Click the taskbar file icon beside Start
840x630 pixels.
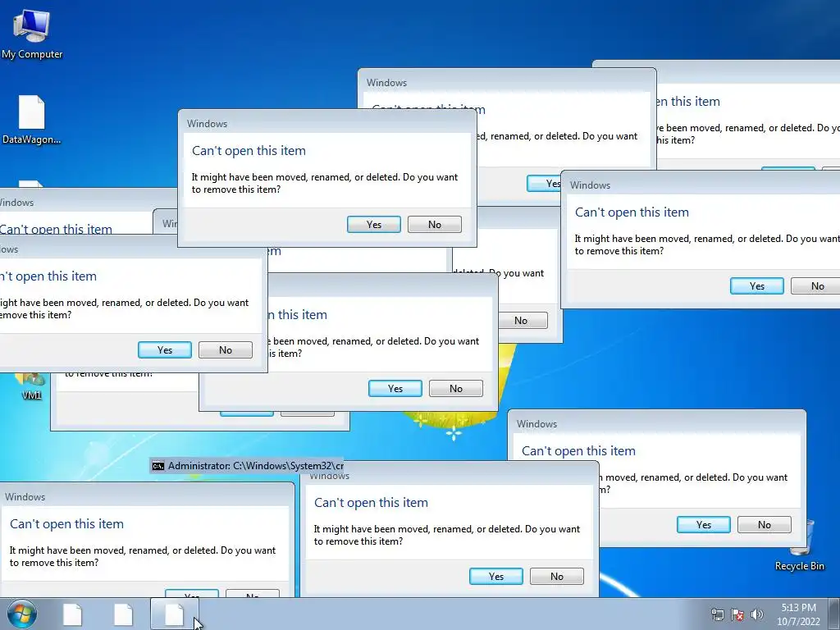tap(72, 614)
